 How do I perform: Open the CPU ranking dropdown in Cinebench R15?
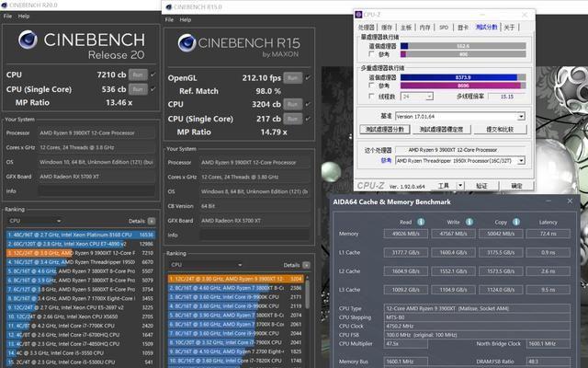[x=205, y=265]
